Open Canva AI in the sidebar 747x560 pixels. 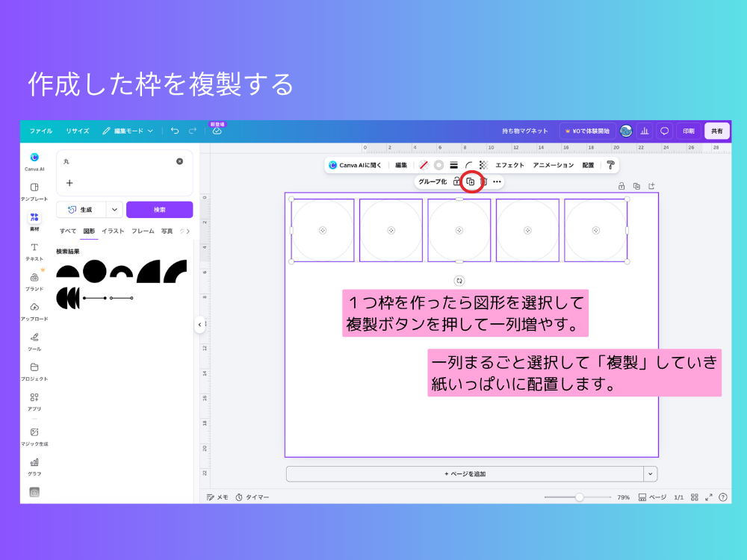(x=34, y=161)
